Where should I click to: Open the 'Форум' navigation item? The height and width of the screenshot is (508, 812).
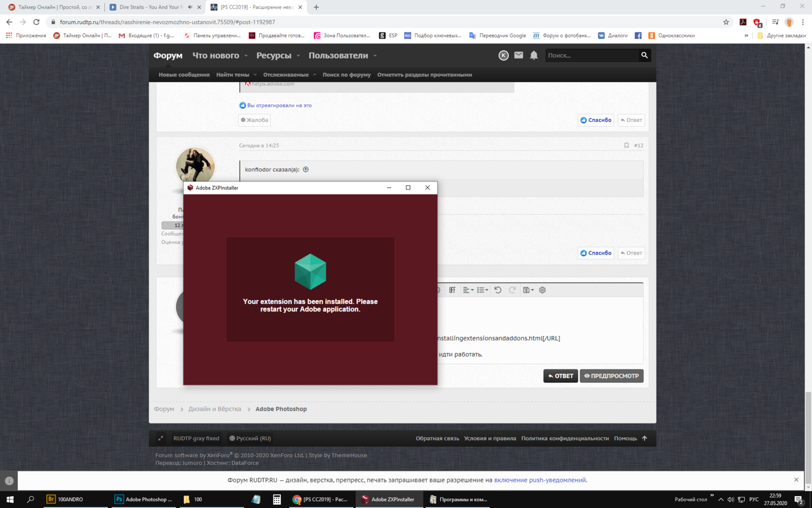click(x=168, y=55)
